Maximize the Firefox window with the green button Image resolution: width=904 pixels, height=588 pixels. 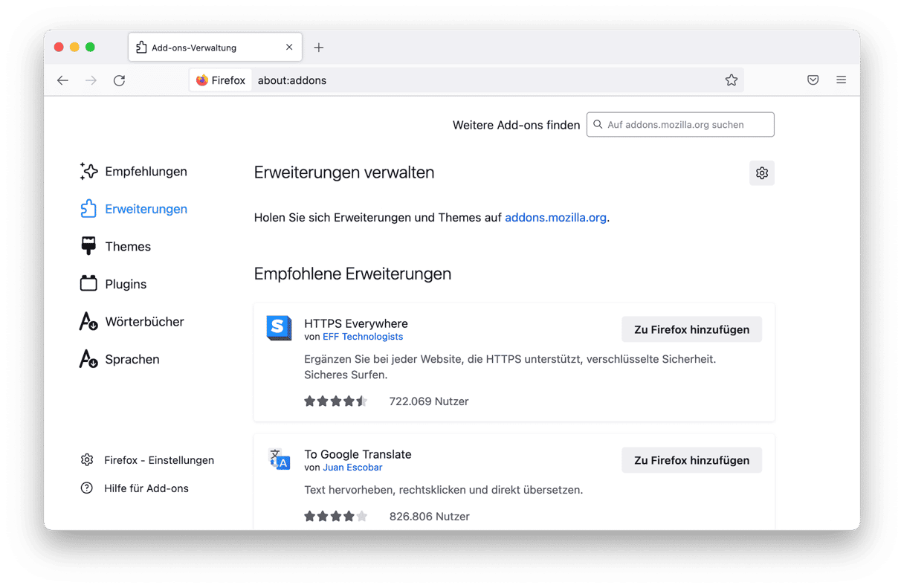[90, 48]
